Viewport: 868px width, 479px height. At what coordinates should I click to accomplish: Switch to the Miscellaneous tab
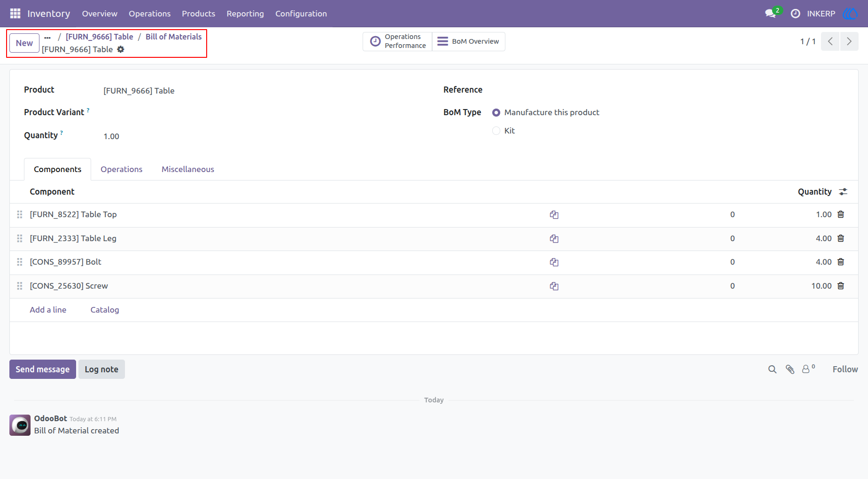coord(188,169)
